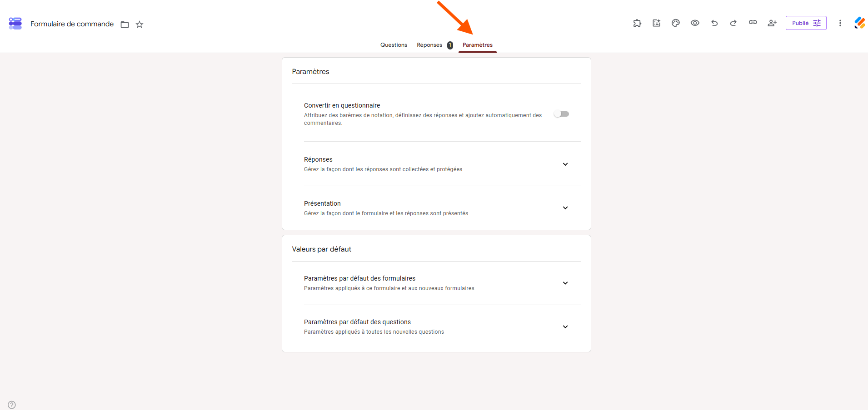Viewport: 868px width, 410px height.
Task: Copy the respondent link icon
Action: 753,22
